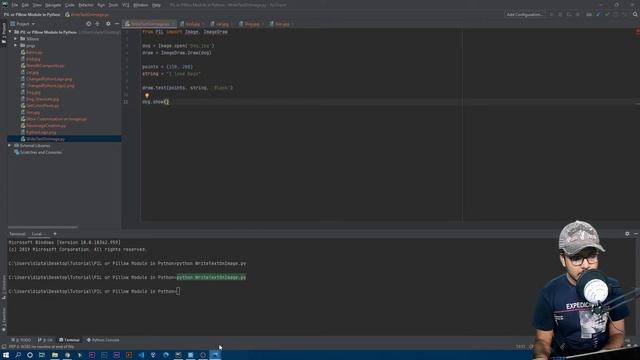This screenshot has width=640, height=360.
Task: Open the Edit menu
Action: 25,5
